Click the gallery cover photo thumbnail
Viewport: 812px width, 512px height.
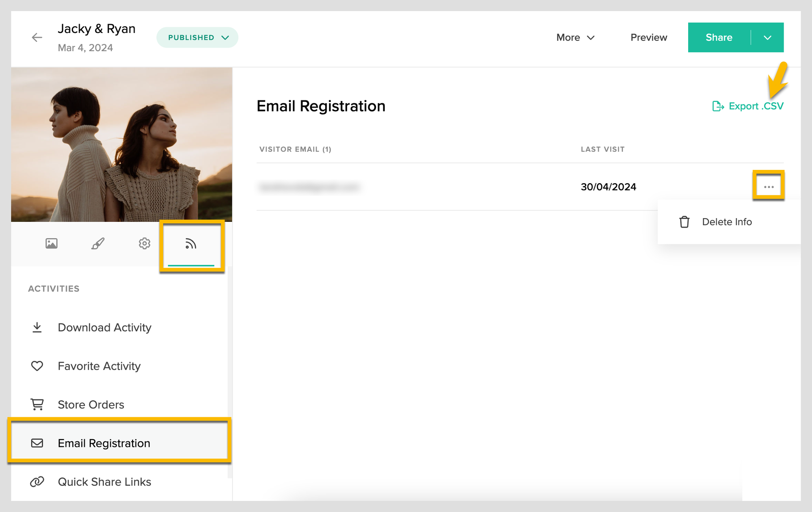pos(122,142)
